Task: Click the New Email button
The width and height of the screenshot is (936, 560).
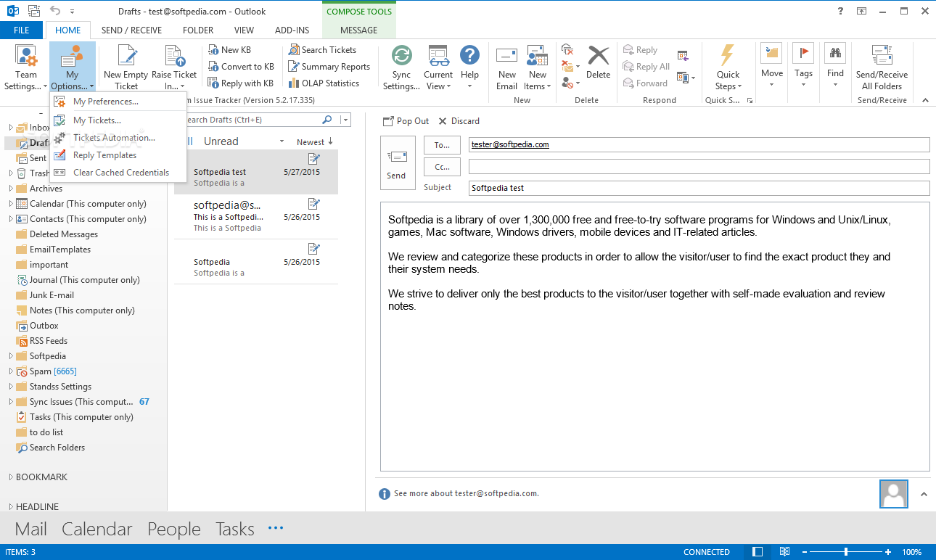Action: point(507,67)
